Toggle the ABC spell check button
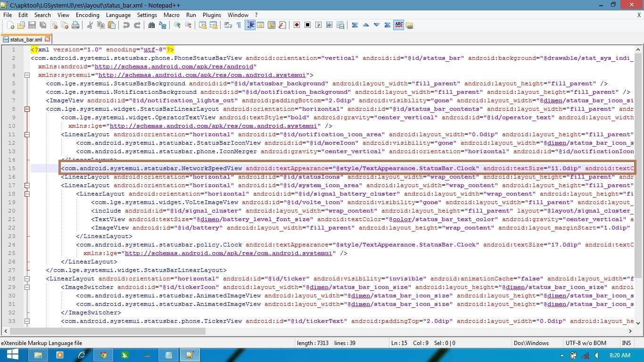Image resolution: width=644 pixels, height=362 pixels. coord(399,25)
